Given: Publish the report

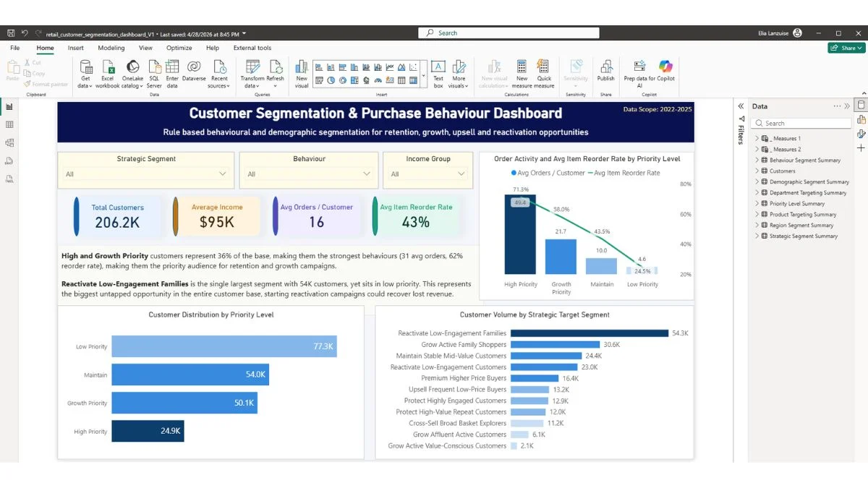Looking at the screenshot, I should [x=606, y=72].
